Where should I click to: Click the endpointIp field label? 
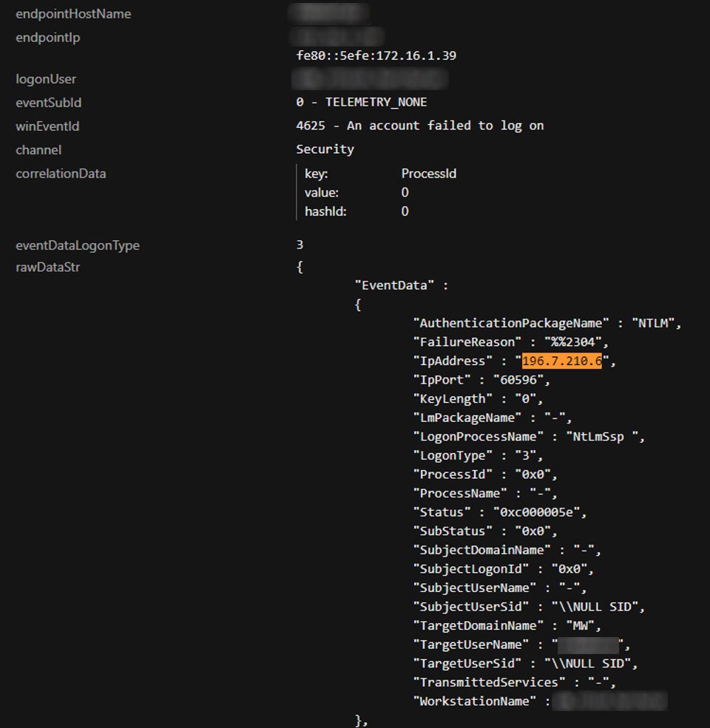48,38
